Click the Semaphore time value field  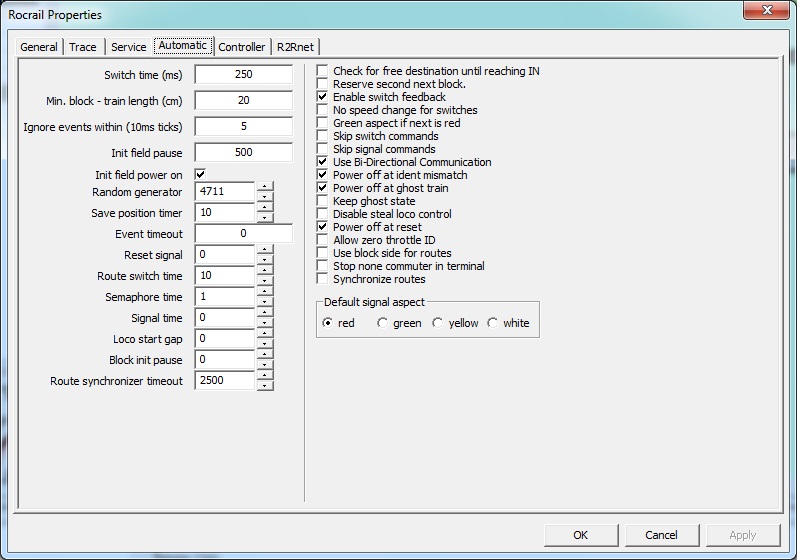coord(225,297)
